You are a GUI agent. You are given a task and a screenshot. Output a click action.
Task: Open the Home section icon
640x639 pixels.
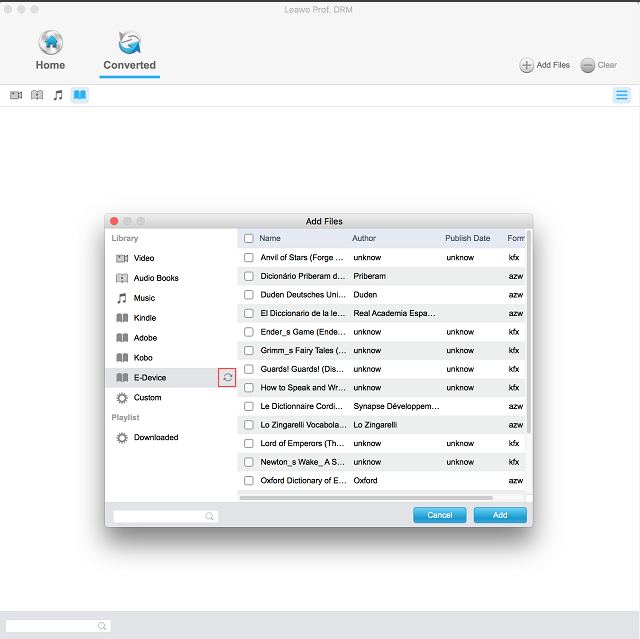pyautogui.click(x=51, y=42)
